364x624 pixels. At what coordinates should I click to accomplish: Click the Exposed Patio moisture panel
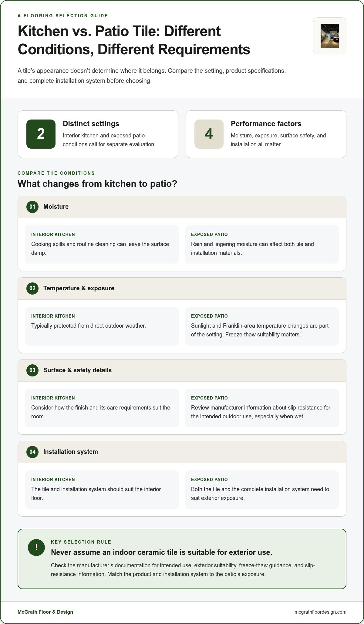pos(262,245)
